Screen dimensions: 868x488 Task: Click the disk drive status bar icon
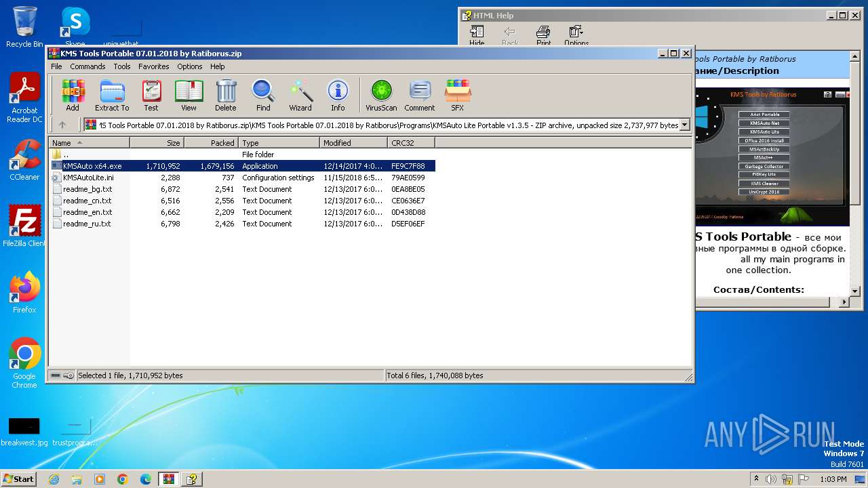pyautogui.click(x=56, y=375)
